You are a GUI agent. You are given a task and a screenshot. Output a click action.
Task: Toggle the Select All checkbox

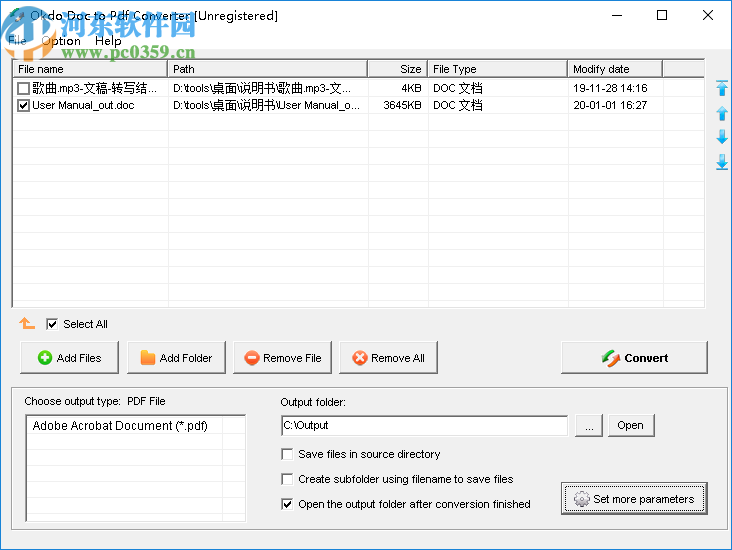click(x=52, y=324)
